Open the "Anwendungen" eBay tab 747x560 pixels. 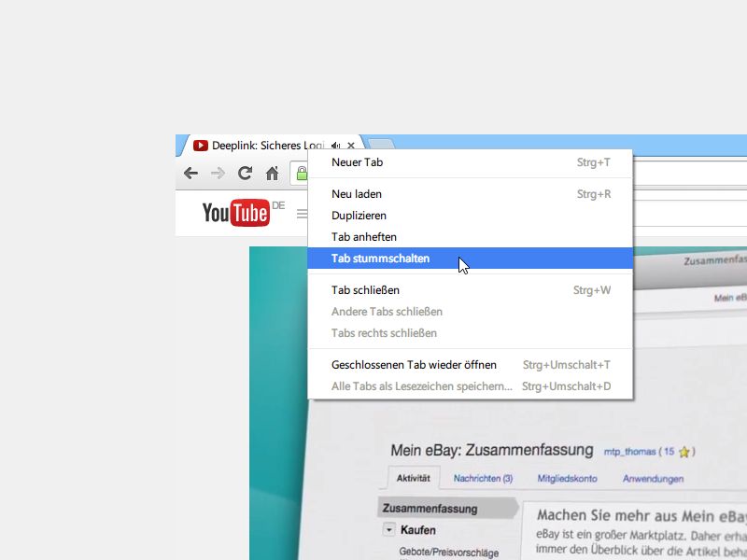[653, 479]
